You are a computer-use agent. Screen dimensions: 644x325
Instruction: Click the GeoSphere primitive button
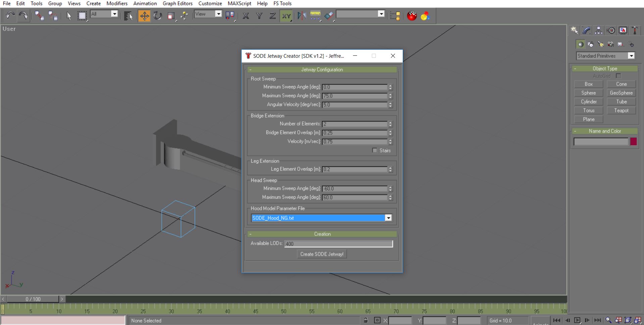tap(621, 93)
